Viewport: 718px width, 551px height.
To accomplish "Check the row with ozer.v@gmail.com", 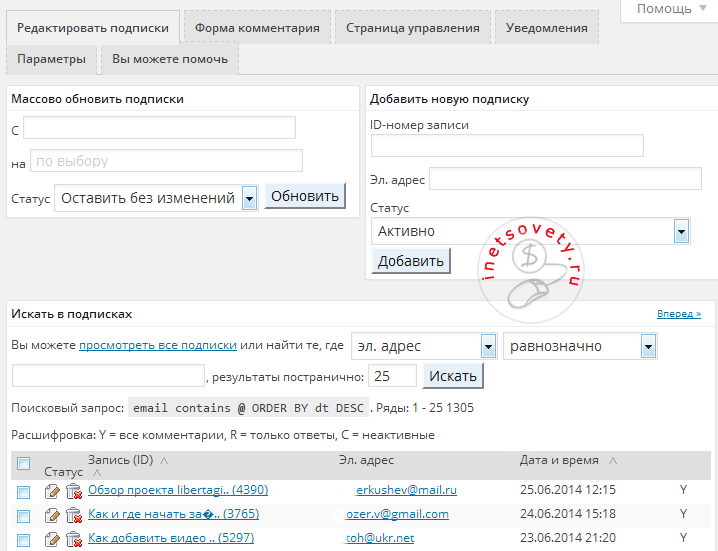I will click(23, 516).
